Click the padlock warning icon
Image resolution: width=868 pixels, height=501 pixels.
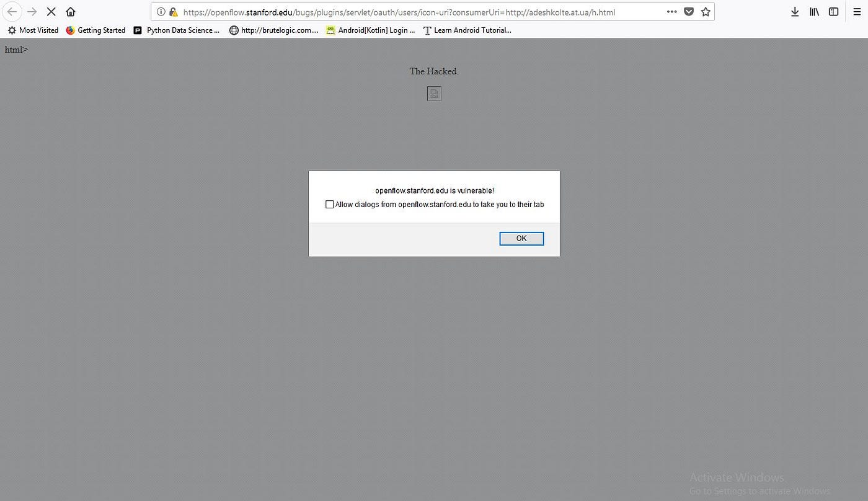click(174, 12)
